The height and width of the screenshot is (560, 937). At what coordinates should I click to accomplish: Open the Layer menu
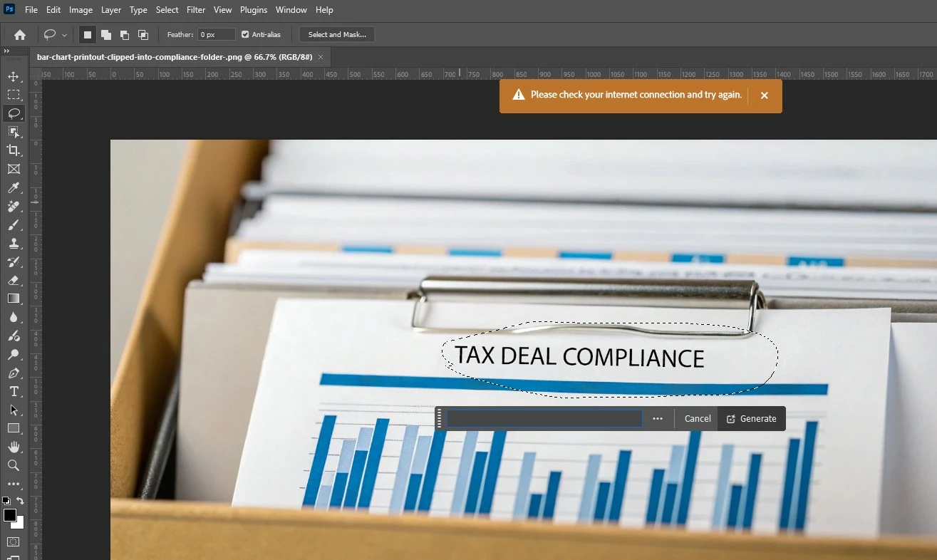click(x=111, y=10)
